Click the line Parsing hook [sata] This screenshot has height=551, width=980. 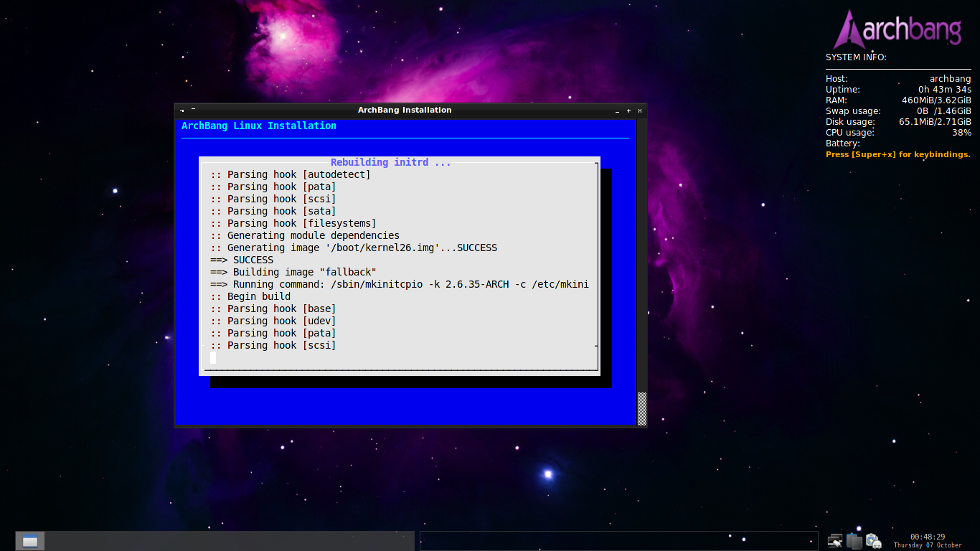click(x=273, y=211)
